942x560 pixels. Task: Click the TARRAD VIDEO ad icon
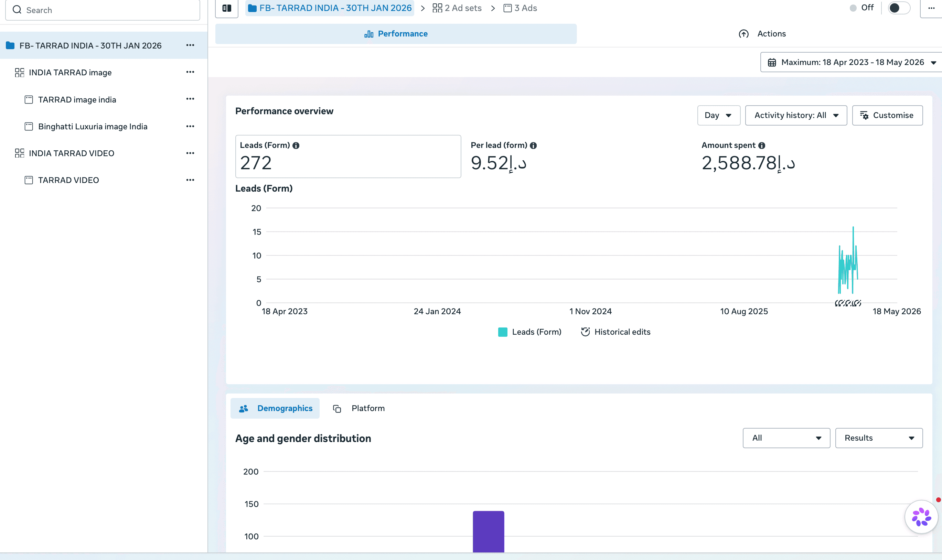pyautogui.click(x=29, y=180)
